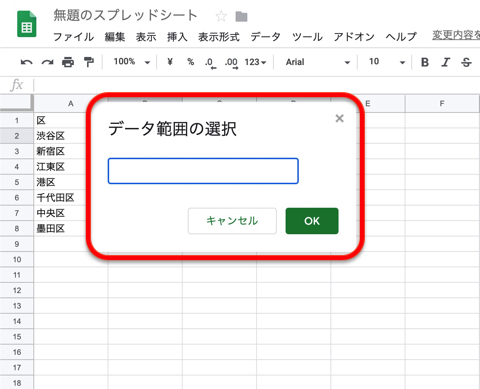Activate the paint format tool
Image resolution: width=480 pixels, height=389 pixels.
coord(89,62)
